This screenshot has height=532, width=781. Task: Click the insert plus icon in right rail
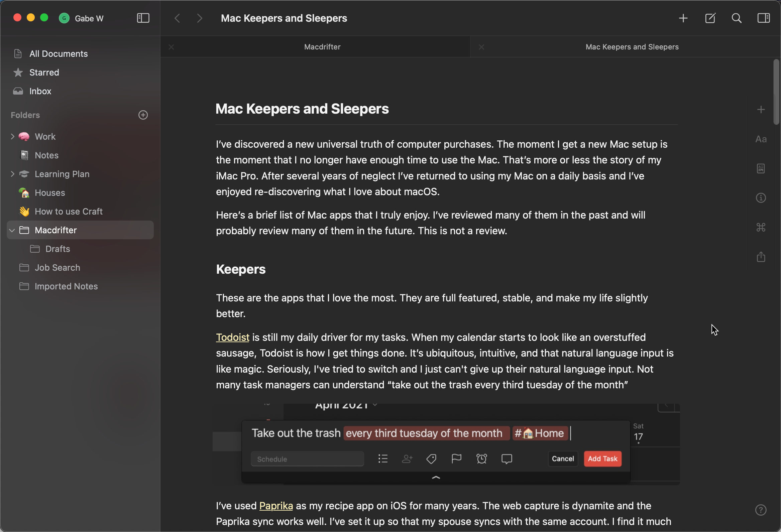pyautogui.click(x=761, y=110)
